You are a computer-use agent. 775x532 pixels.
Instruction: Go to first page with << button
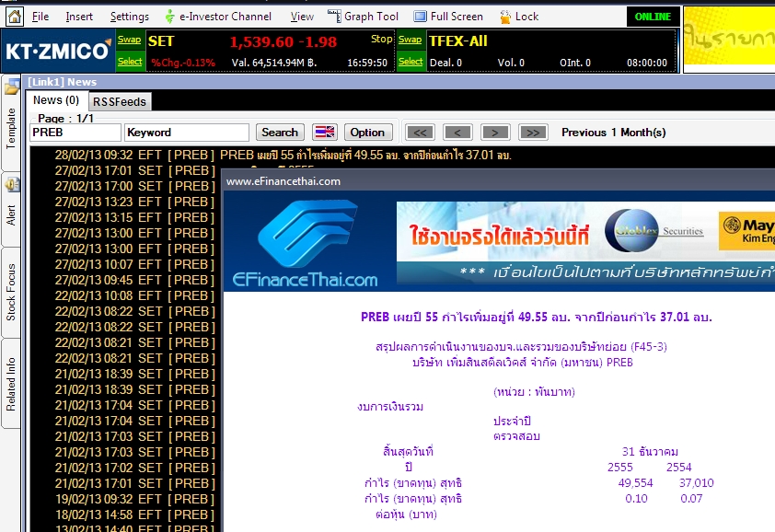[x=420, y=133]
